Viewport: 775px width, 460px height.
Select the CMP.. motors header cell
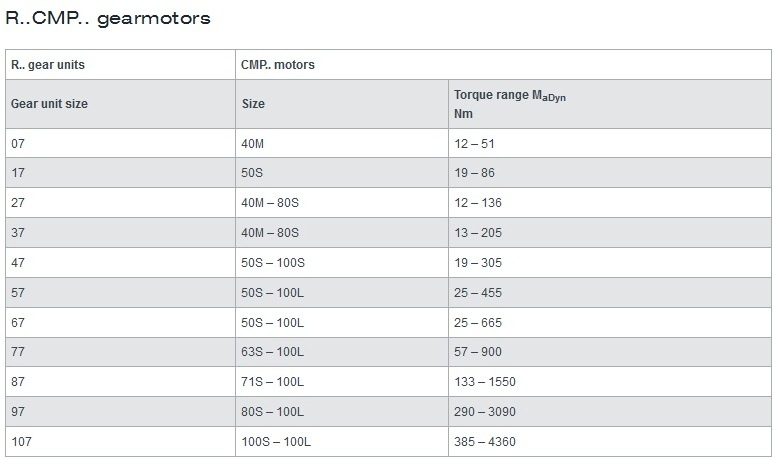click(x=503, y=65)
